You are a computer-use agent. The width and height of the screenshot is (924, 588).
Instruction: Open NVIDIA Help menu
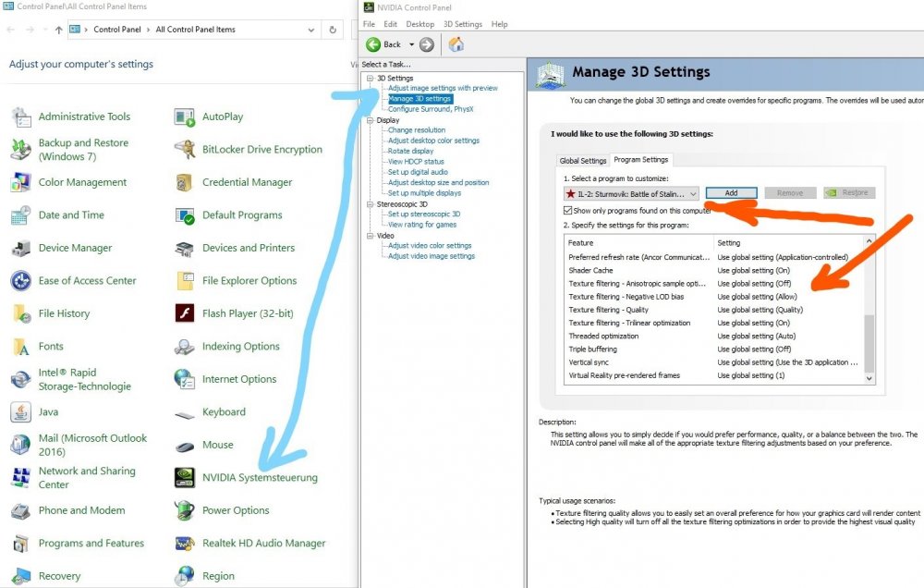tap(499, 24)
